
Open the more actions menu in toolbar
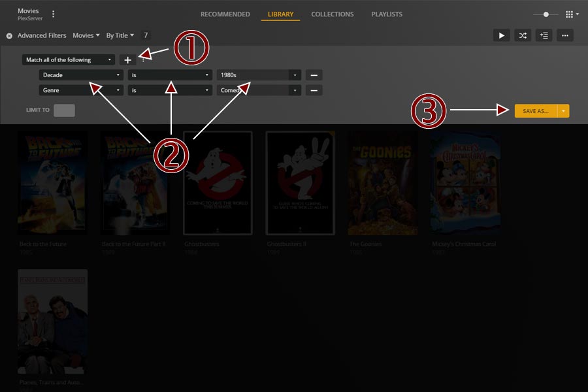565,36
